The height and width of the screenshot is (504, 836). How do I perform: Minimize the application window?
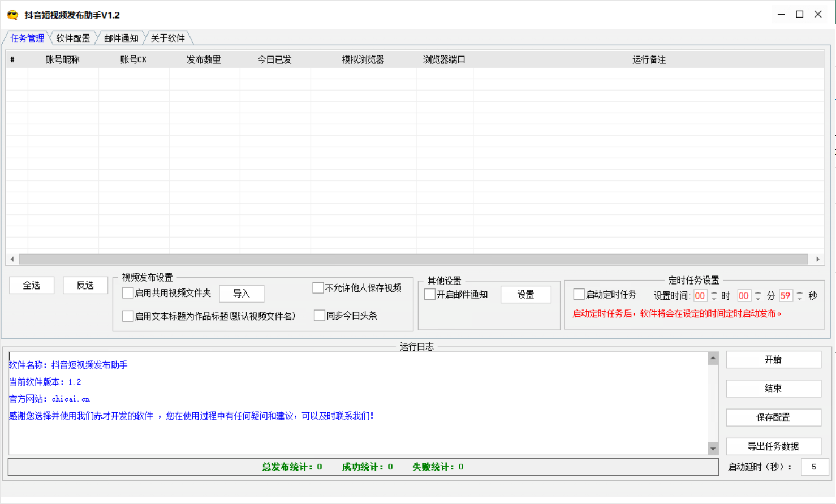point(781,15)
